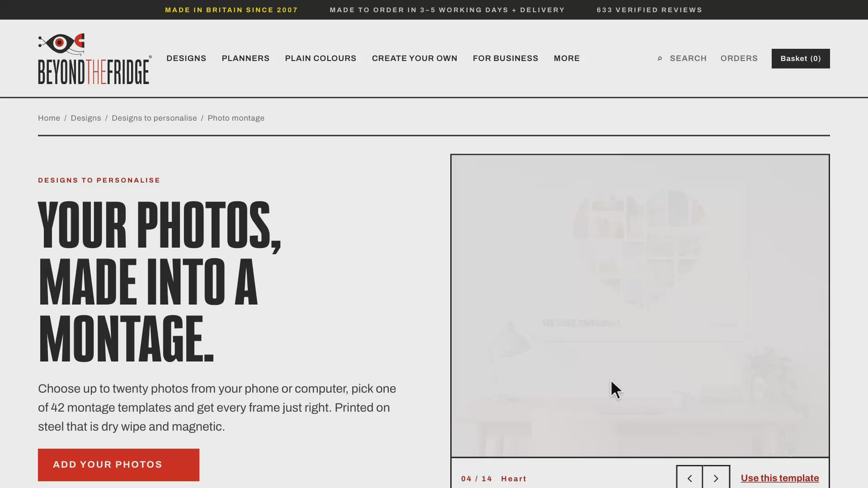
Task: Click the 04 / 14 slide counter
Action: 476,479
